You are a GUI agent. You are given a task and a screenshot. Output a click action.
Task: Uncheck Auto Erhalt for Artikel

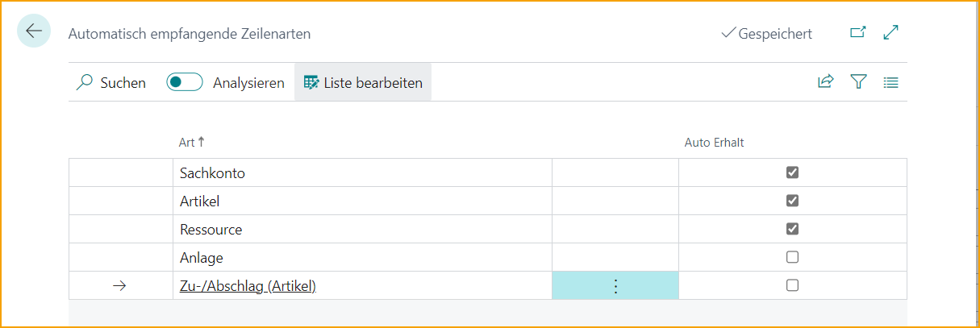(792, 201)
